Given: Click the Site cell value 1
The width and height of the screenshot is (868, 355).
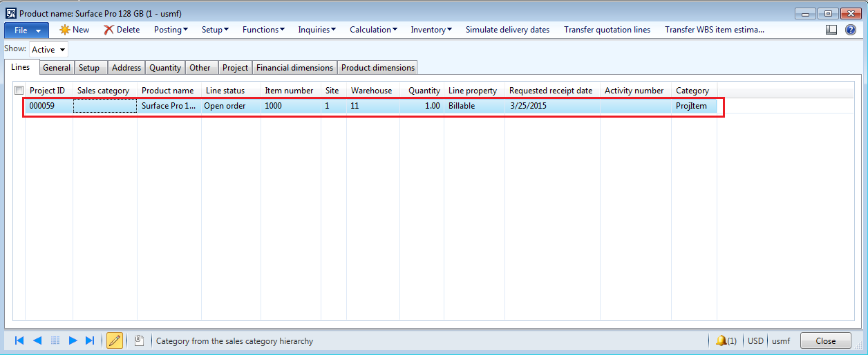Looking at the screenshot, I should [x=334, y=106].
